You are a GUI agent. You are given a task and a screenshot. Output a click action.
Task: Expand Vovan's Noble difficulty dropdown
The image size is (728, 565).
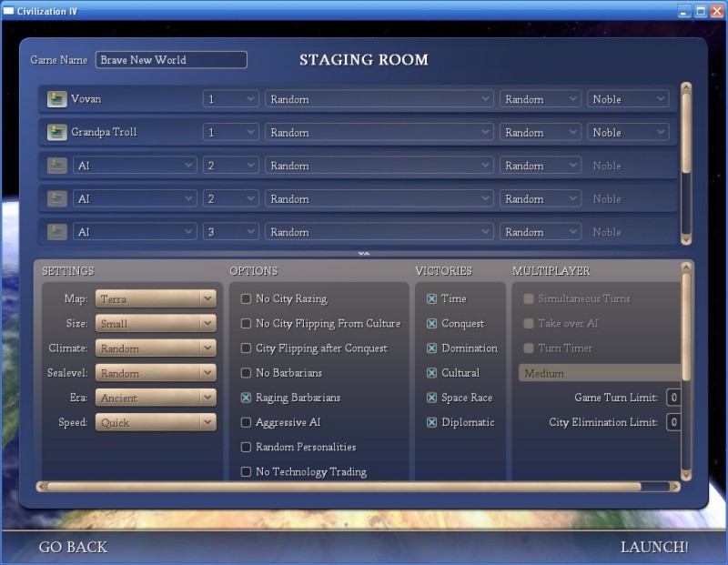click(x=628, y=99)
